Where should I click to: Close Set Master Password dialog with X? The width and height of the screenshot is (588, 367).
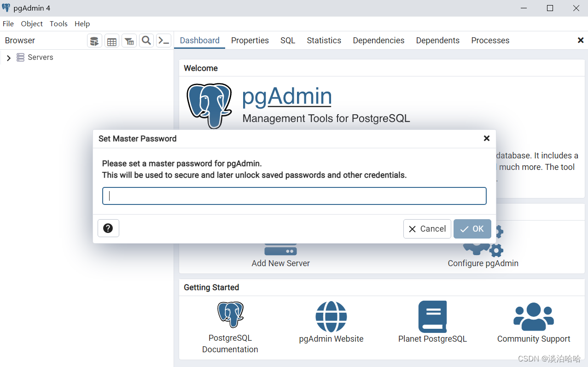[x=486, y=138]
